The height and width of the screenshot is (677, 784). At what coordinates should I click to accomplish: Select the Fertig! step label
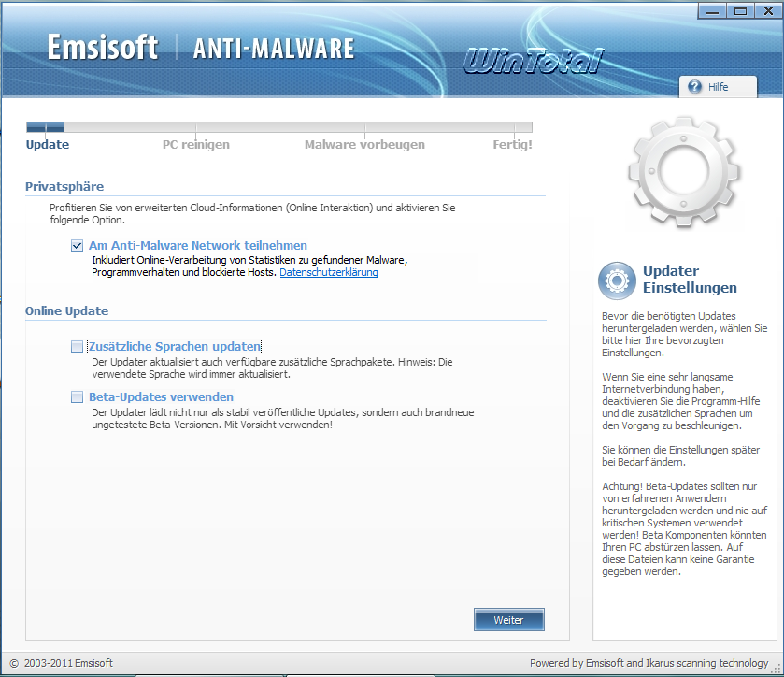(512, 145)
